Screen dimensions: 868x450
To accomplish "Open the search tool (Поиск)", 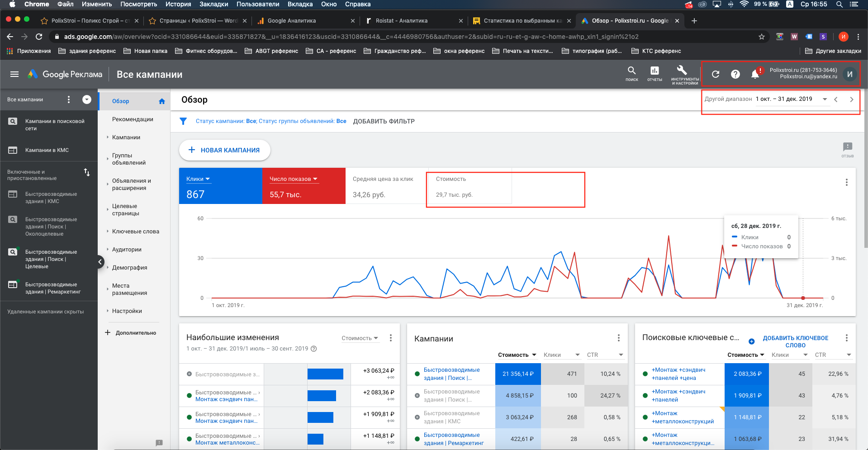I will 631,74.
